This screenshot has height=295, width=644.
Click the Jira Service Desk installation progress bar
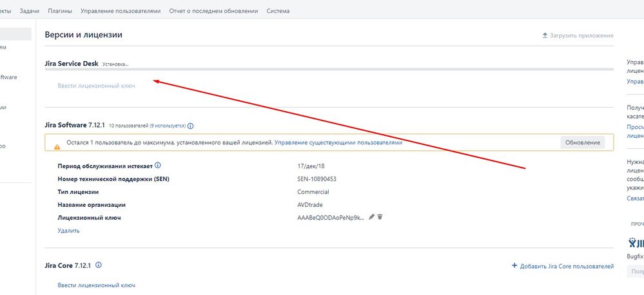tap(329, 70)
